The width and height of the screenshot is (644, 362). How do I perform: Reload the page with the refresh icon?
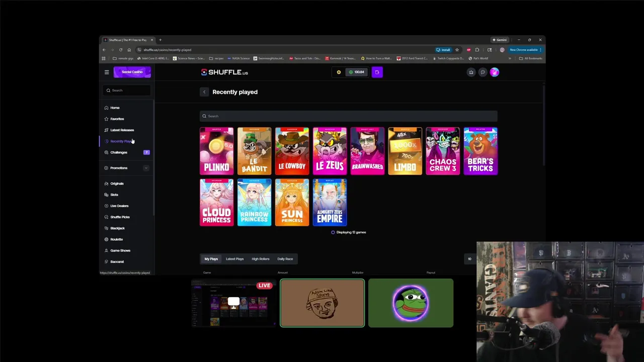coord(121,50)
